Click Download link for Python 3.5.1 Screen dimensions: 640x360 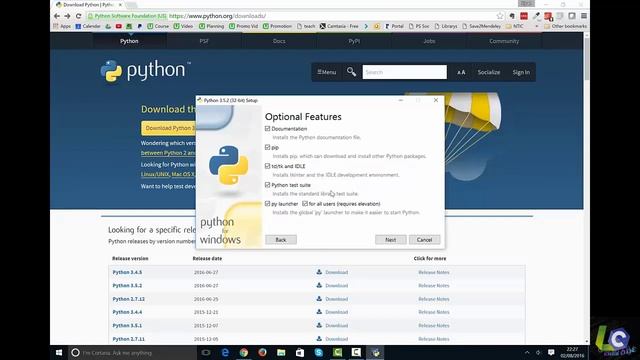[x=337, y=326]
